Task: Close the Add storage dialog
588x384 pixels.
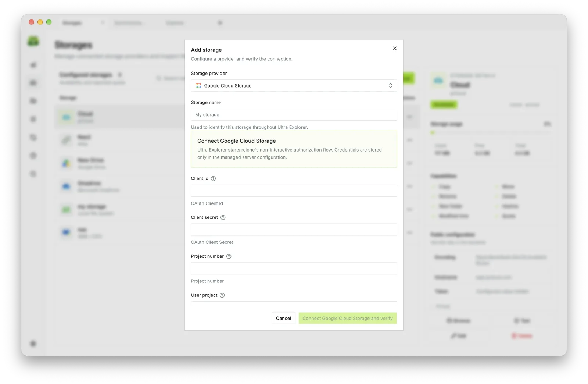Action: (x=394, y=49)
